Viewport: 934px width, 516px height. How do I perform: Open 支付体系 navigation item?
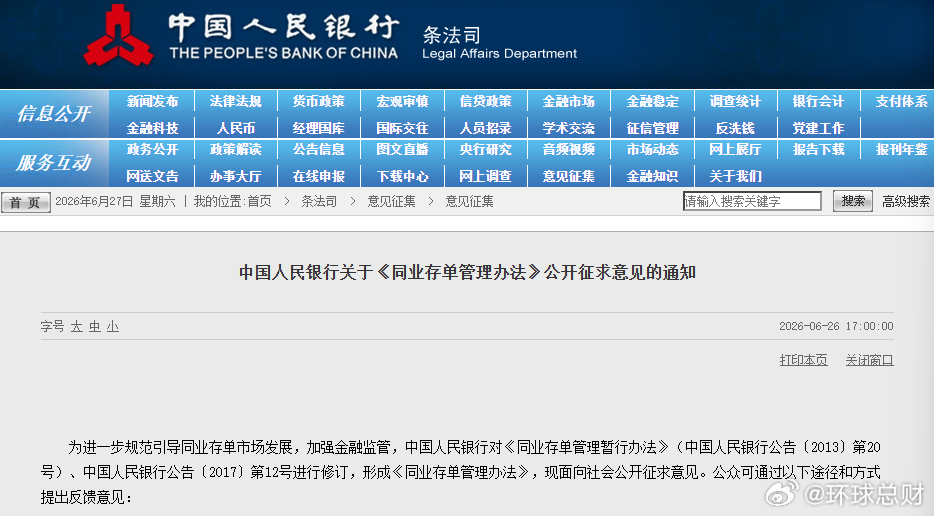902,101
